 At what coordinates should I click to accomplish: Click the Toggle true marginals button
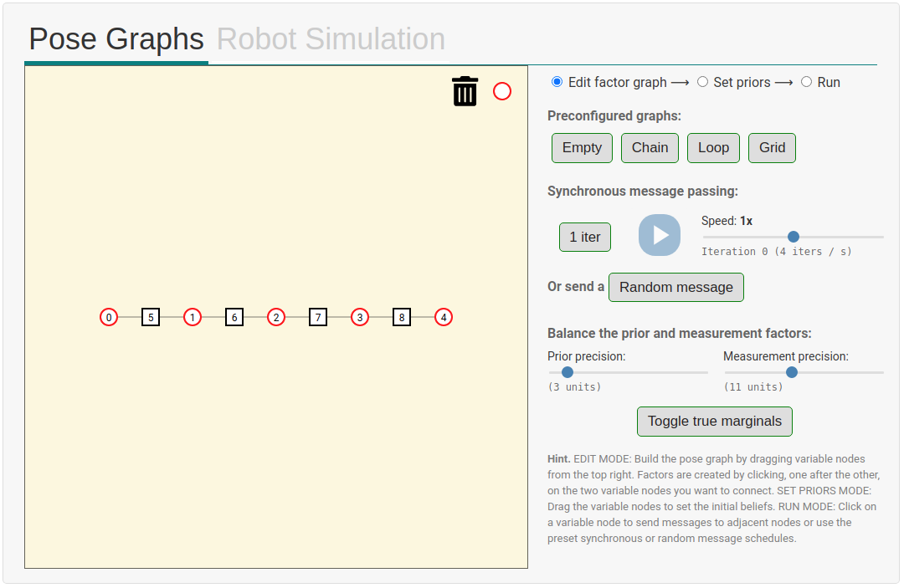714,422
